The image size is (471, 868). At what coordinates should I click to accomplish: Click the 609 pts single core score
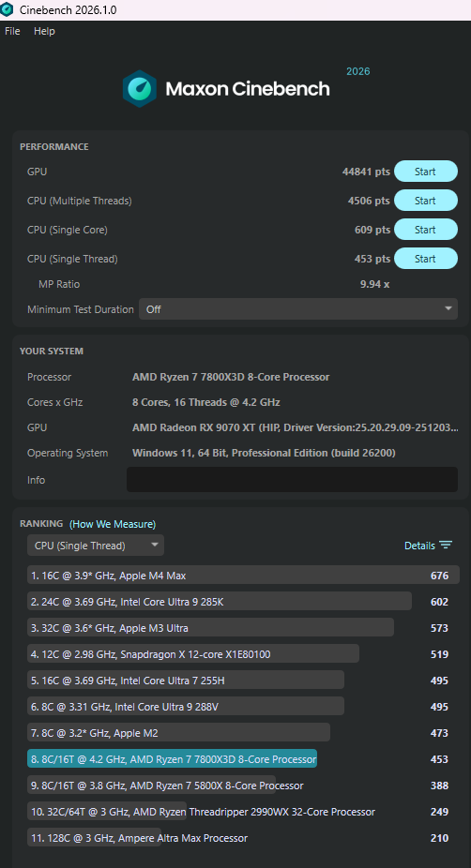click(x=372, y=230)
